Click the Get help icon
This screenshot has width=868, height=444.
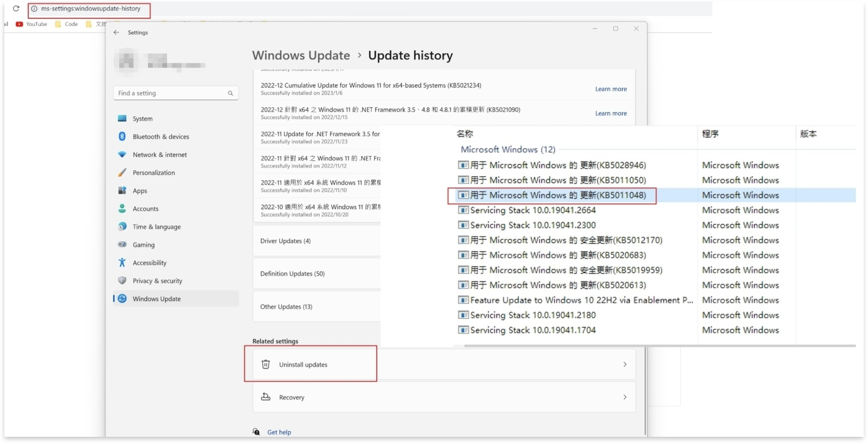coord(256,432)
